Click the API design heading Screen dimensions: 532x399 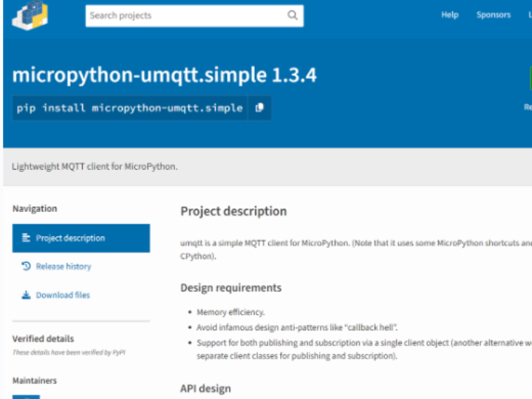tap(205, 389)
